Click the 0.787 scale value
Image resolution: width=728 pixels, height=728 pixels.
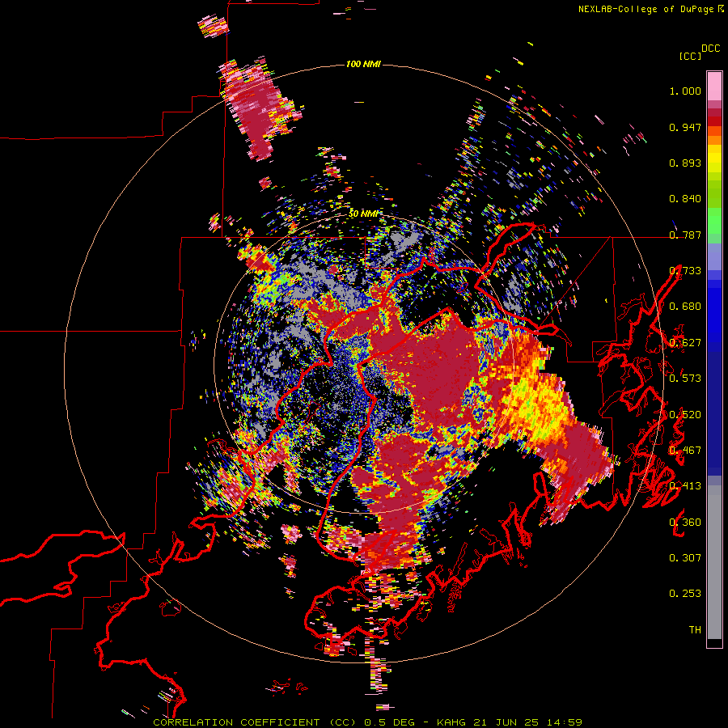point(685,235)
